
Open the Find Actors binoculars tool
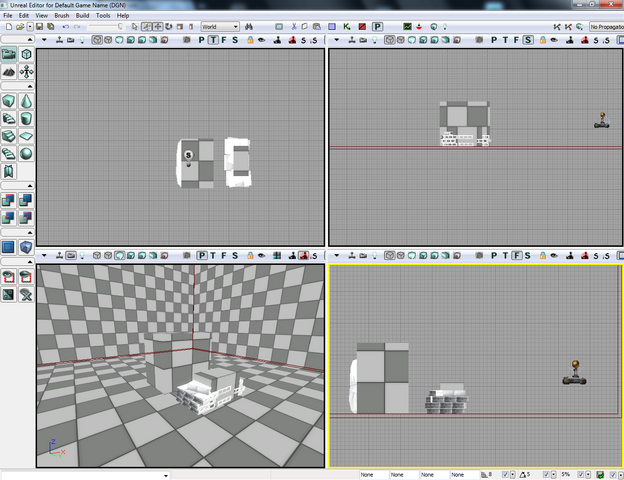pyautogui.click(x=249, y=27)
